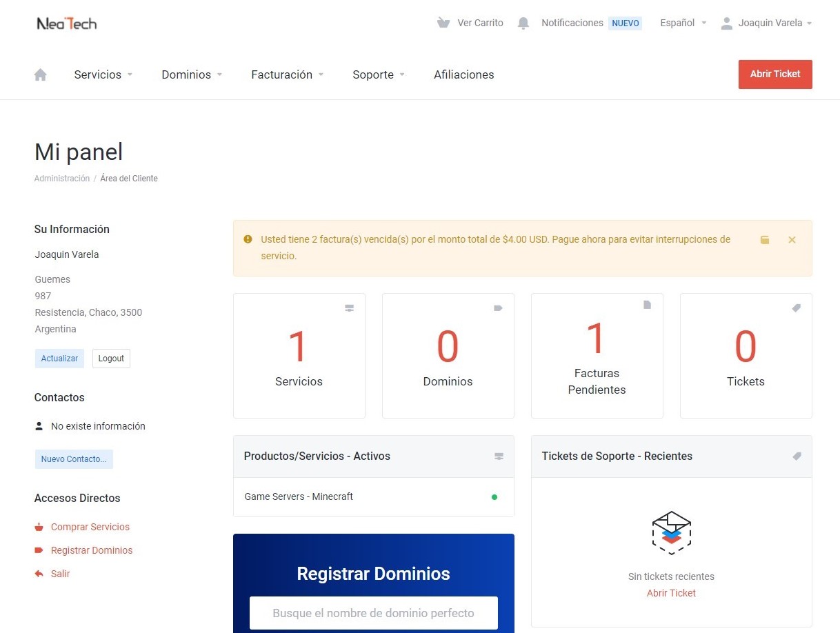Click the overdue invoice alert message text
Image resolution: width=840 pixels, height=633 pixels.
point(495,248)
